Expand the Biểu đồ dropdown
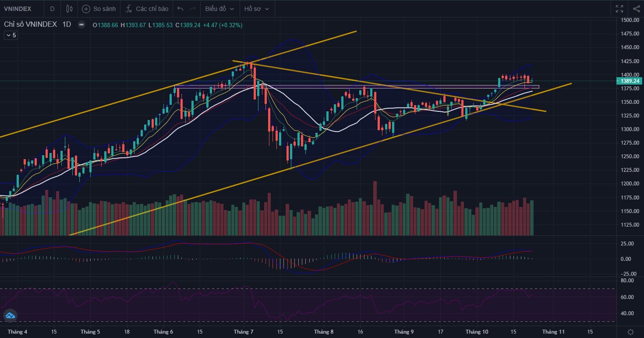The width and height of the screenshot is (644, 338). click(x=219, y=9)
